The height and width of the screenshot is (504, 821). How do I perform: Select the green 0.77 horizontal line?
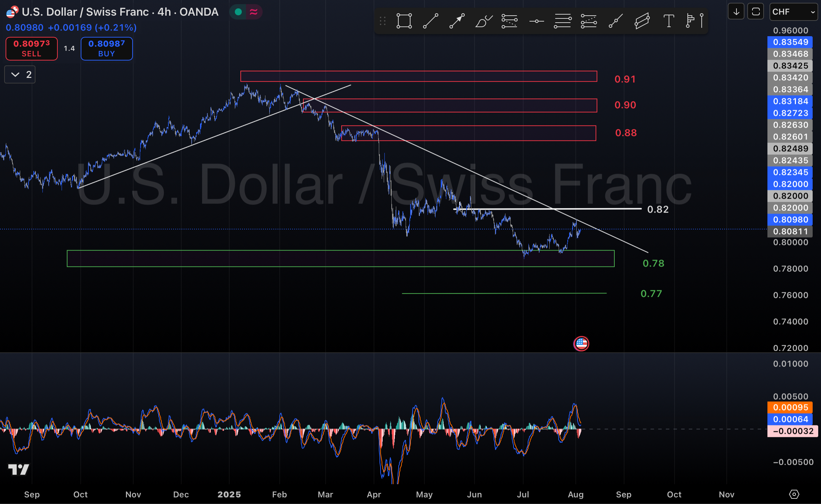(504, 293)
